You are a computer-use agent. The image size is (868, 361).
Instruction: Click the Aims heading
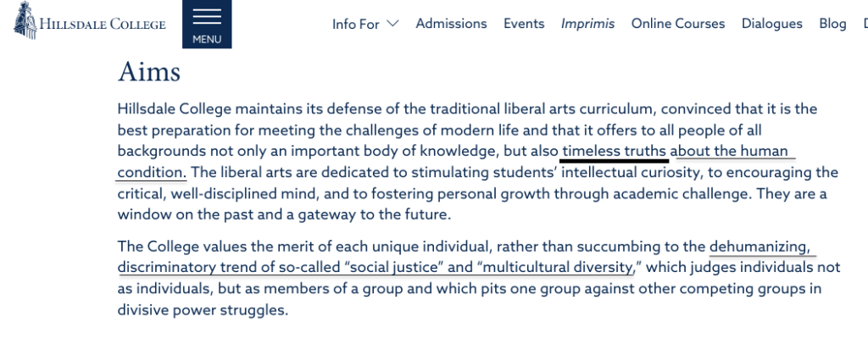point(149,73)
